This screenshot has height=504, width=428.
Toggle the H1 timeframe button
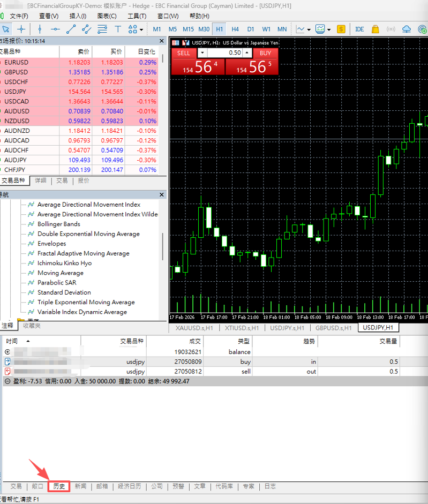click(x=219, y=29)
